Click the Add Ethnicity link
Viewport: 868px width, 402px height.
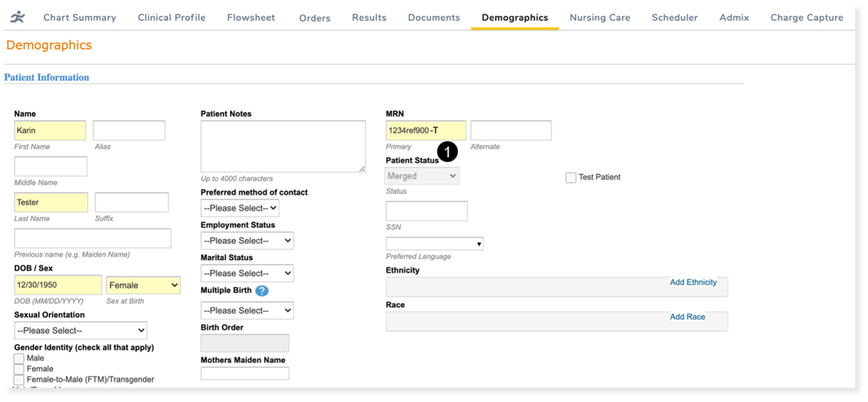point(693,282)
